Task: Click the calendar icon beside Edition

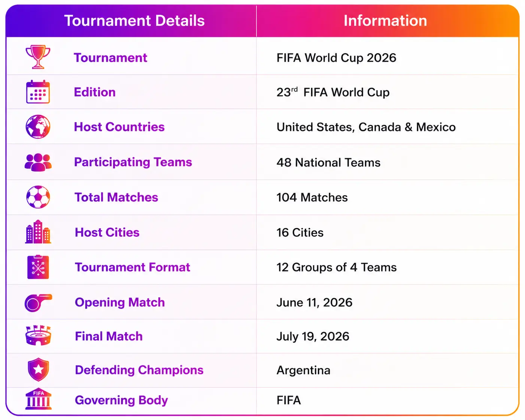Action: coord(38,92)
